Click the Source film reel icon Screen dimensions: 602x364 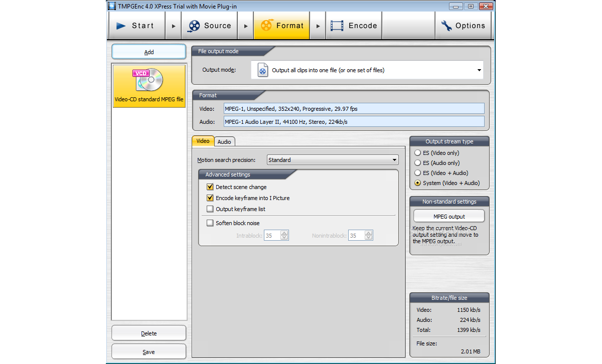click(194, 26)
